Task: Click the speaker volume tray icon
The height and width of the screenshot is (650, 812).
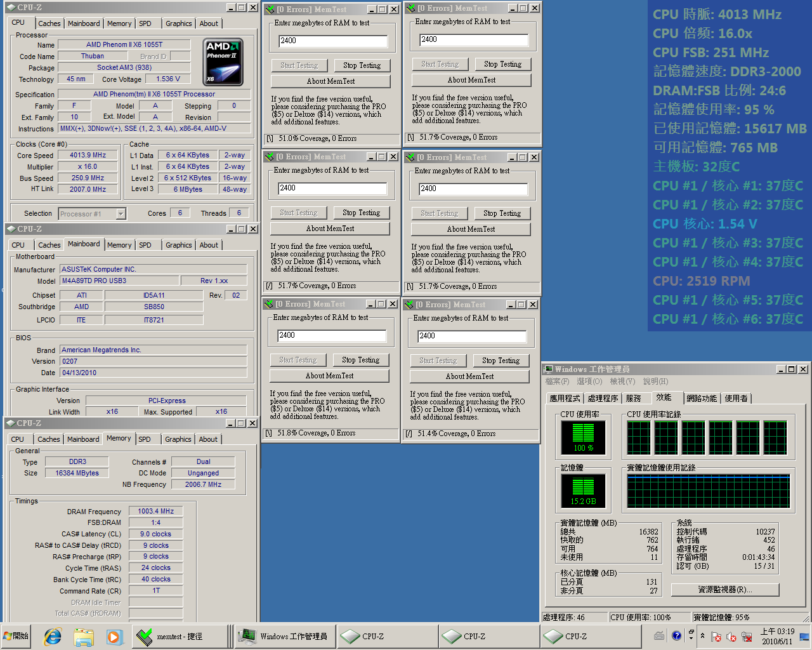Action: (x=731, y=637)
